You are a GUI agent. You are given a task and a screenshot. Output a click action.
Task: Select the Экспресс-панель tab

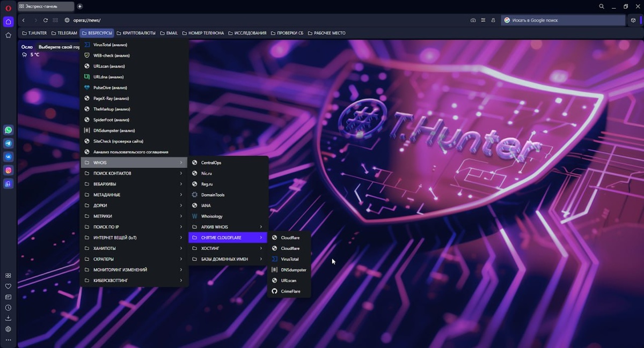(x=46, y=6)
